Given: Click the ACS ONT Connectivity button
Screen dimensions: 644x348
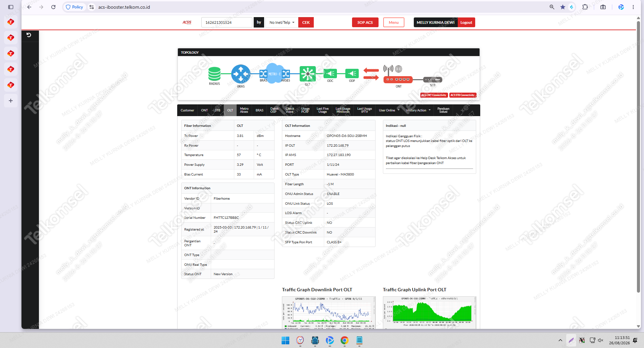Looking at the screenshot, I should (x=434, y=95).
